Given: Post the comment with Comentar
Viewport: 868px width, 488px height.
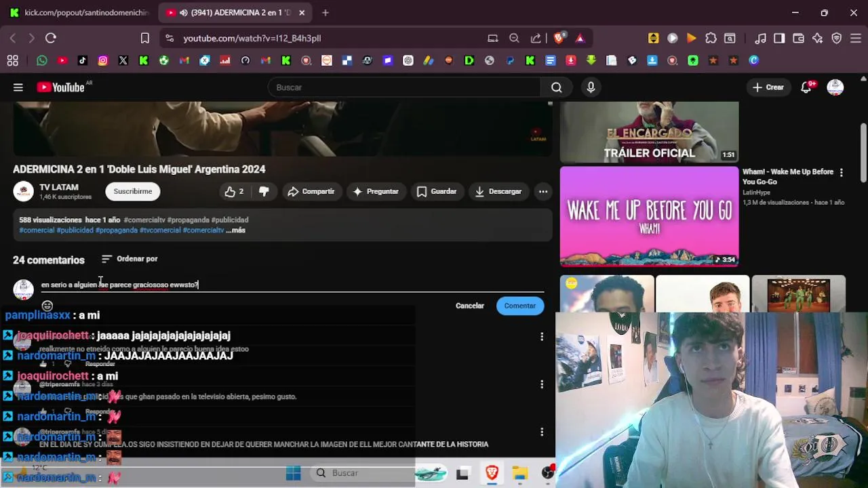Looking at the screenshot, I should 520,306.
